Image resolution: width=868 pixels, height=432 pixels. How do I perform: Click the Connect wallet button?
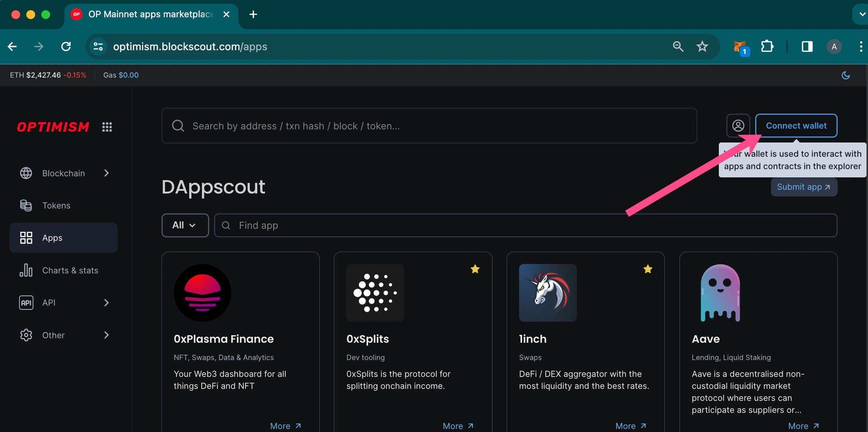pos(796,126)
